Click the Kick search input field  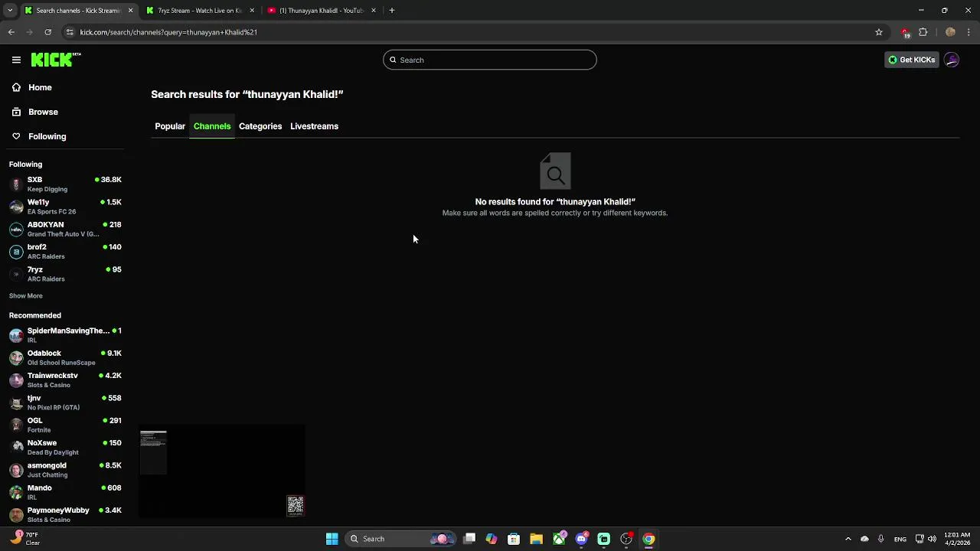(490, 60)
